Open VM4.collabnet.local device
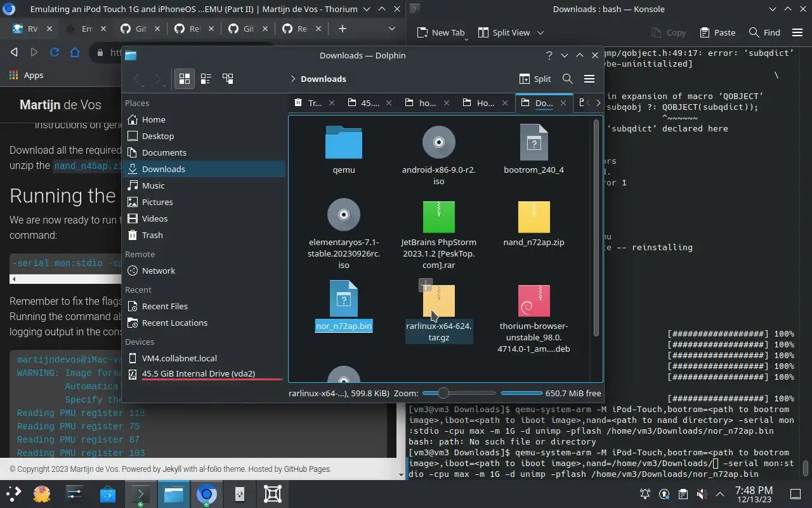The height and width of the screenshot is (508, 812). 204,358
